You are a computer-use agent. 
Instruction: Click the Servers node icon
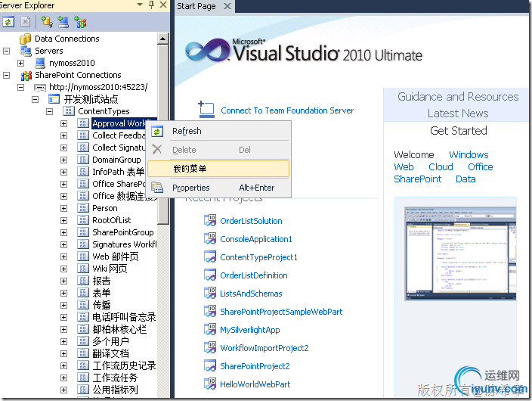[x=26, y=51]
